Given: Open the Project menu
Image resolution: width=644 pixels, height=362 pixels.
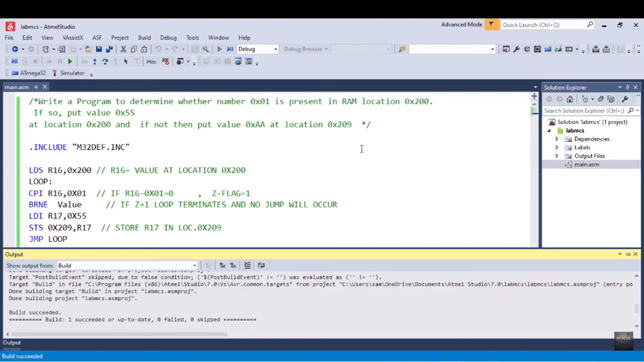Looking at the screenshot, I should [x=120, y=38].
